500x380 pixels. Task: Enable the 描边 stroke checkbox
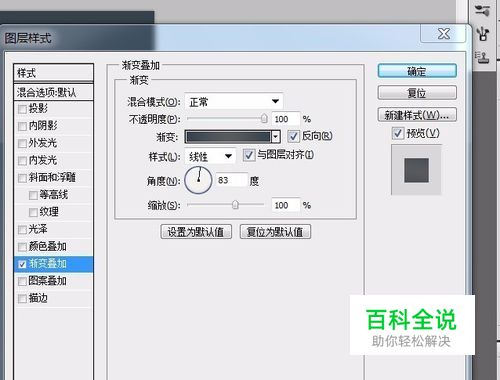(22, 299)
